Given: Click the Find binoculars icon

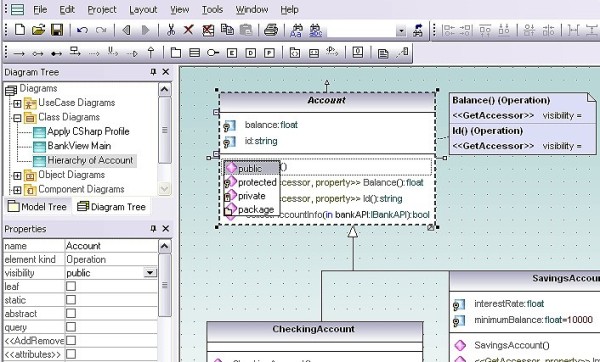Looking at the screenshot, I should coord(296,30).
